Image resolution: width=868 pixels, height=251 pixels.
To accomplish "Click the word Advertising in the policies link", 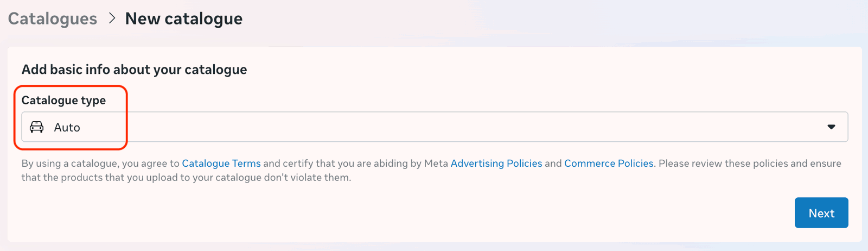I will (x=477, y=164).
